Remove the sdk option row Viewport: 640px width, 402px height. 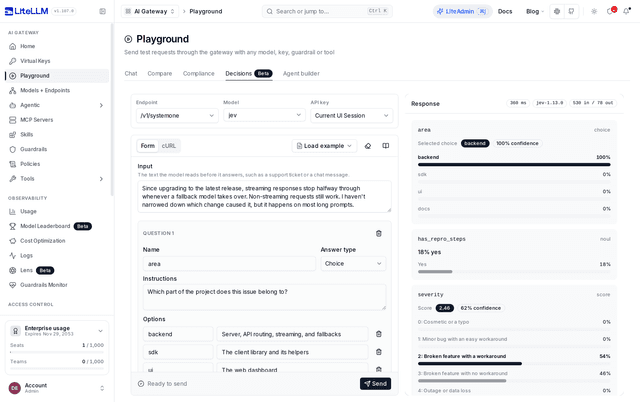pyautogui.click(x=379, y=352)
